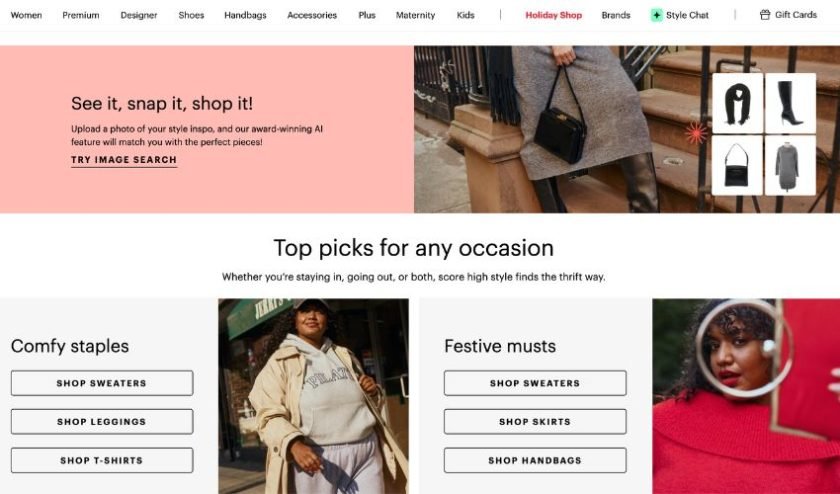Image resolution: width=840 pixels, height=494 pixels.
Task: Click Shop Skirts button
Action: pos(535,422)
